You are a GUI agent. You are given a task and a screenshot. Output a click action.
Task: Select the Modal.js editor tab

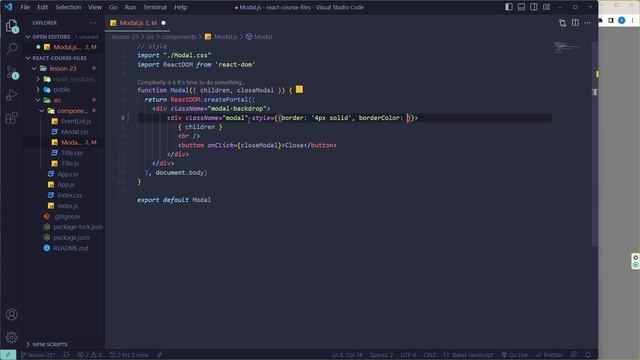tap(138, 23)
